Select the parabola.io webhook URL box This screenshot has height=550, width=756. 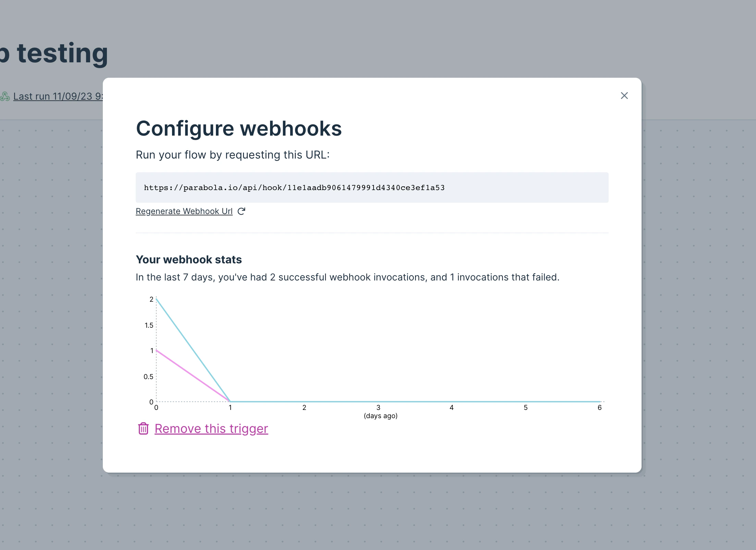372,187
